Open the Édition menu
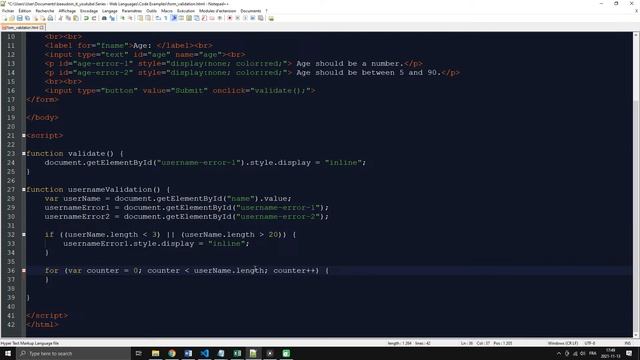Screen dimensions: 640x360 25,11
